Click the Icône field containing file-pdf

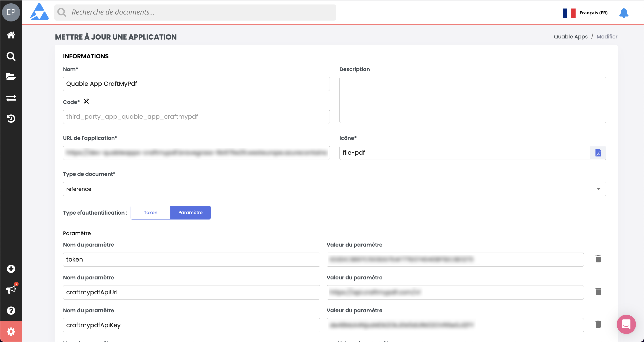point(464,152)
